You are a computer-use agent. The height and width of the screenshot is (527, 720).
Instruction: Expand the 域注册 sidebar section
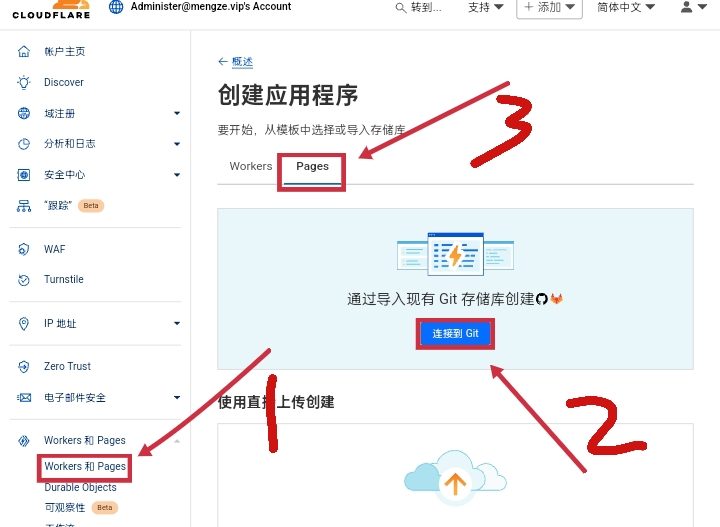click(177, 113)
